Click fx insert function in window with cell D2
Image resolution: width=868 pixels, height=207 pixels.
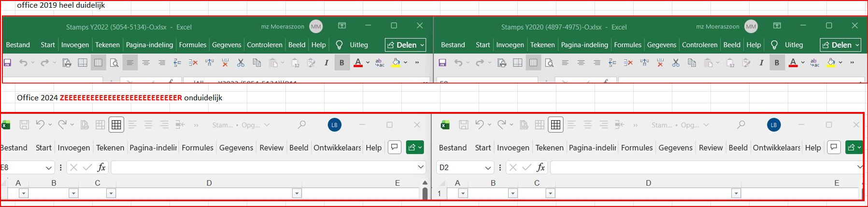541,167
